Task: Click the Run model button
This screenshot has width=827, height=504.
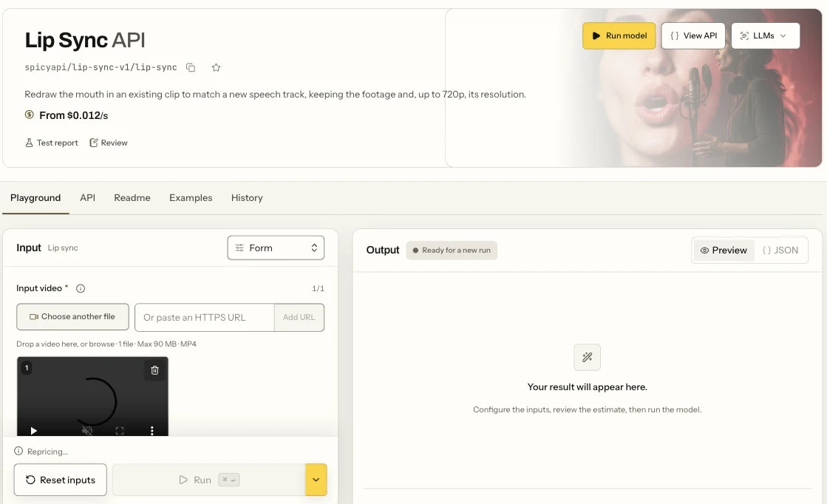Action: [x=619, y=36]
